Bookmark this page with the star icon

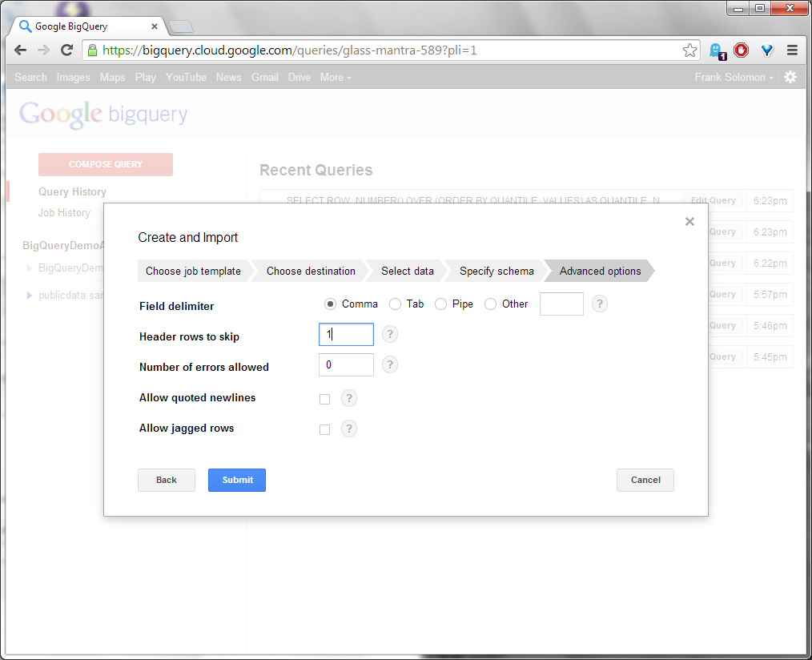coord(689,50)
